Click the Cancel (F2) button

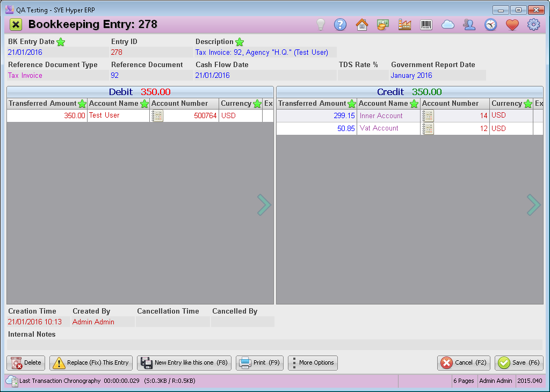tap(464, 363)
